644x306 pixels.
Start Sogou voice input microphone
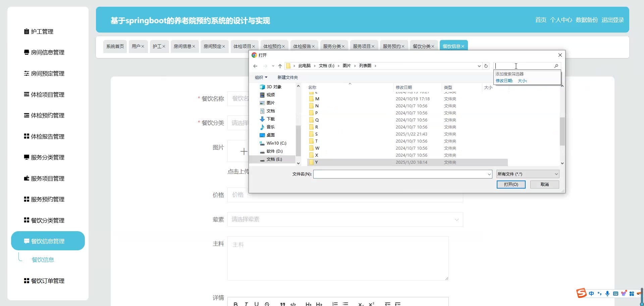point(607,294)
